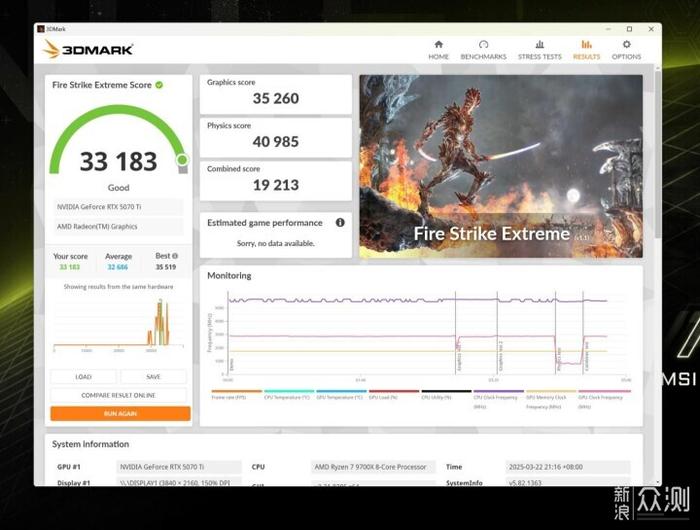Click Compare Result Online button
Viewport: 700px width, 530px height.
pyautogui.click(x=118, y=395)
